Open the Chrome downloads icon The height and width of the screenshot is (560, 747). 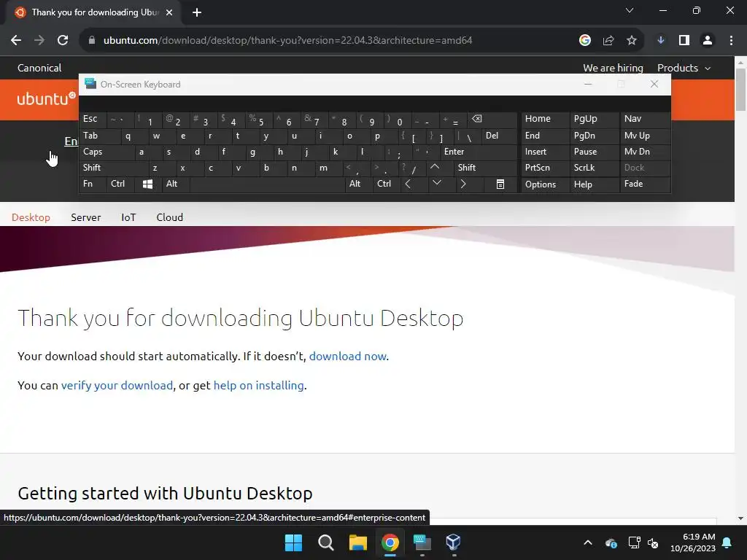point(661,41)
